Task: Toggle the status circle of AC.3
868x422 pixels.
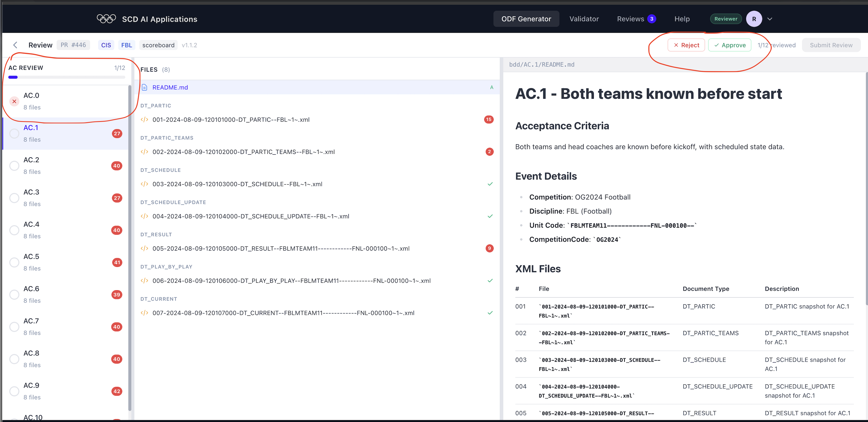Action: 14,198
